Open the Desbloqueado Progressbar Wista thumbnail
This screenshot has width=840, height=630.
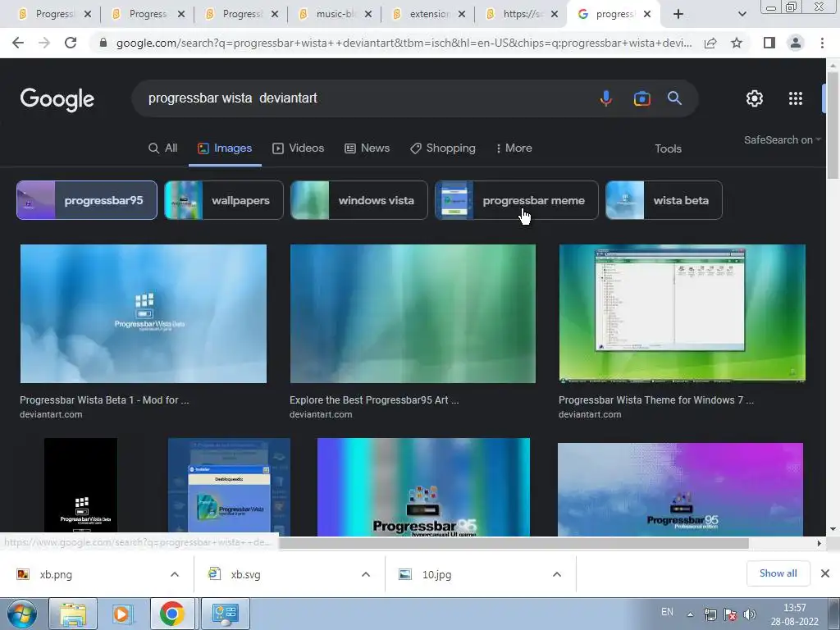pos(229,486)
